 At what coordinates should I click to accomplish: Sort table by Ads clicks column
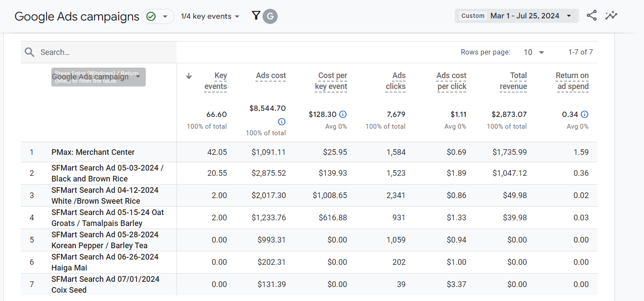[395, 81]
